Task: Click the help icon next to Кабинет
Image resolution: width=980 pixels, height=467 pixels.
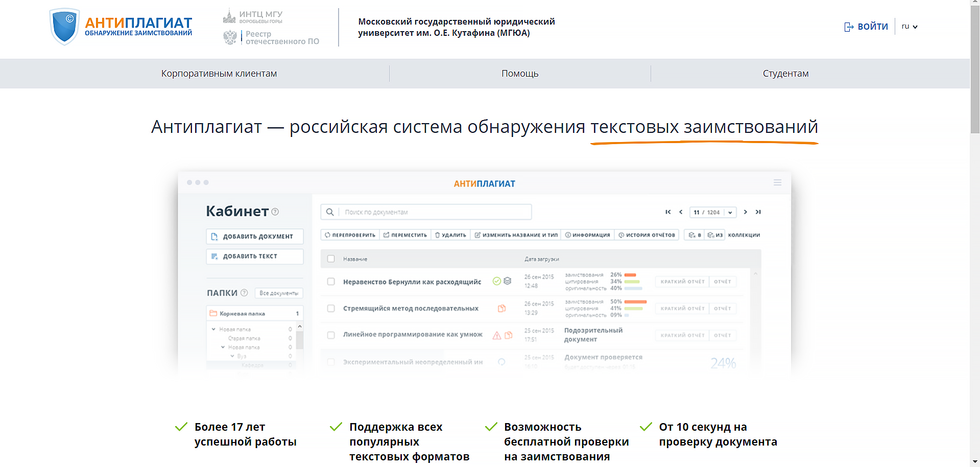Action: click(x=275, y=212)
